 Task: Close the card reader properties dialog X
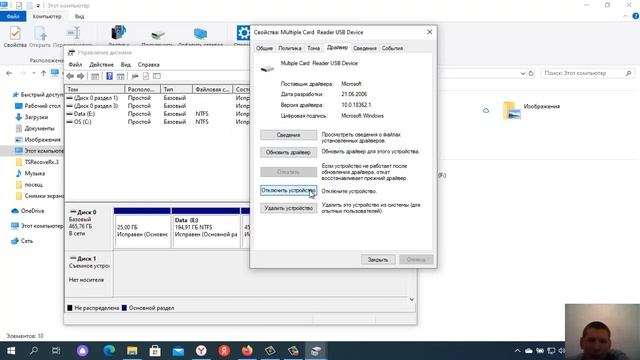[x=429, y=32]
